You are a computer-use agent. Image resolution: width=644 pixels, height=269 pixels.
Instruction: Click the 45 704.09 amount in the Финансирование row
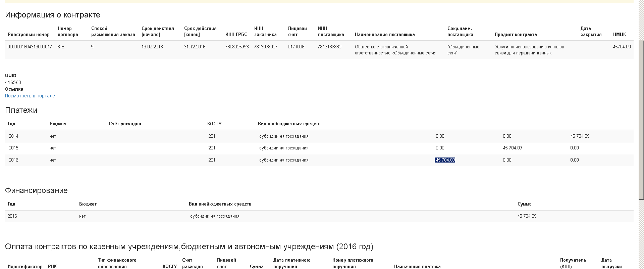527,216
